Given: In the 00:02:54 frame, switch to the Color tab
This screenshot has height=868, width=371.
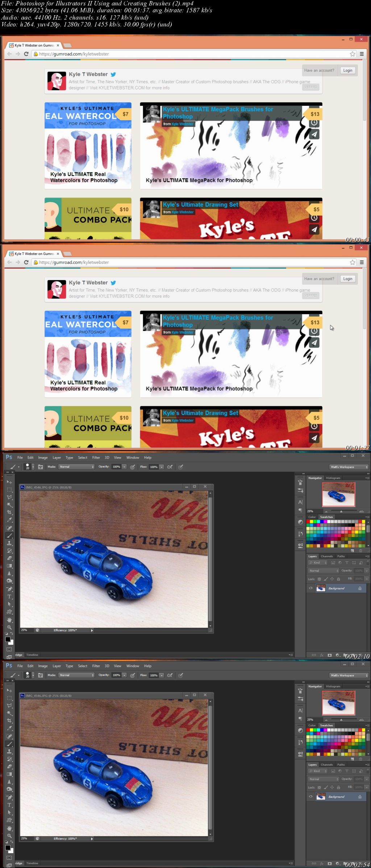Looking at the screenshot, I should (312, 725).
